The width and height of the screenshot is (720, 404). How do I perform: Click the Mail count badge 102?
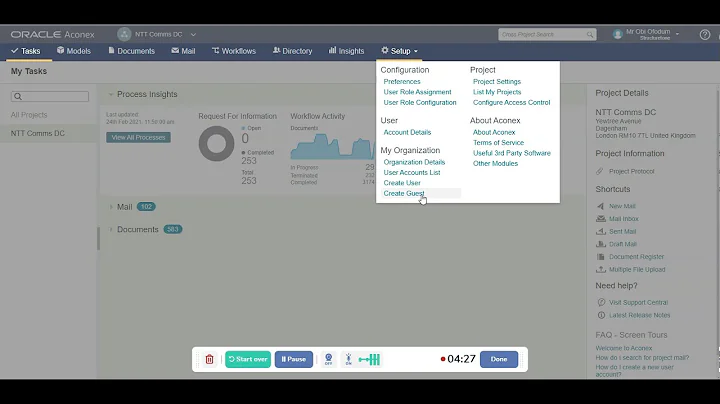(146, 207)
